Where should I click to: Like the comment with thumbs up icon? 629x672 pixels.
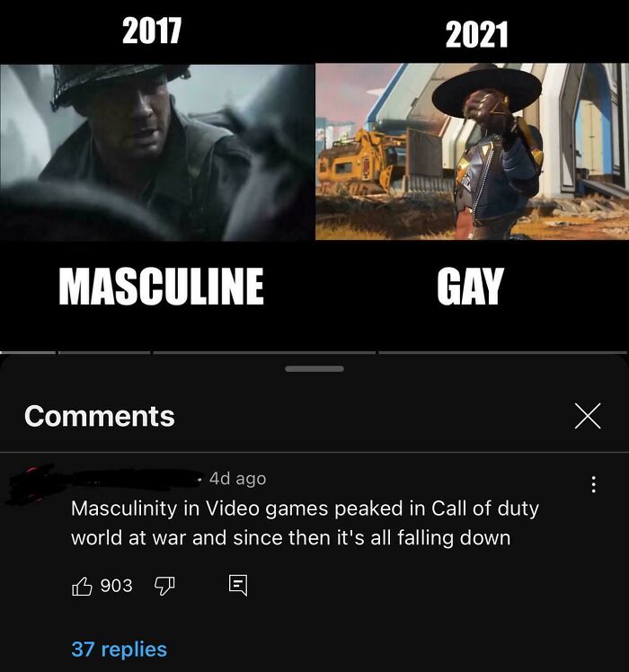(x=82, y=586)
